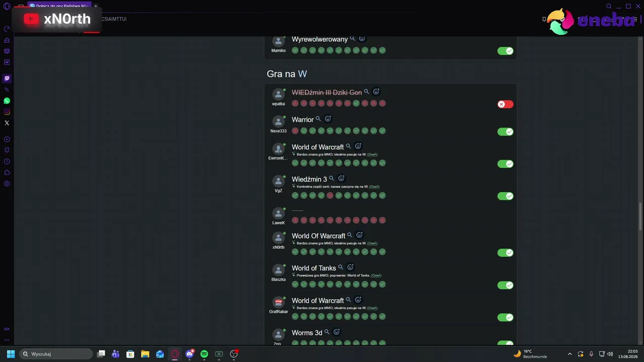Open Discord from the taskbar
Viewport: 644px width, 362px height.
click(189, 354)
